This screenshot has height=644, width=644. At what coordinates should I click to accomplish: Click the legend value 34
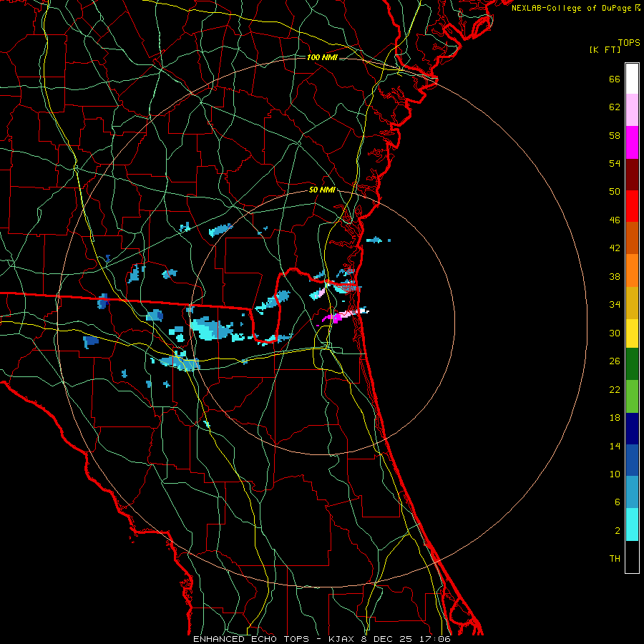pos(615,305)
